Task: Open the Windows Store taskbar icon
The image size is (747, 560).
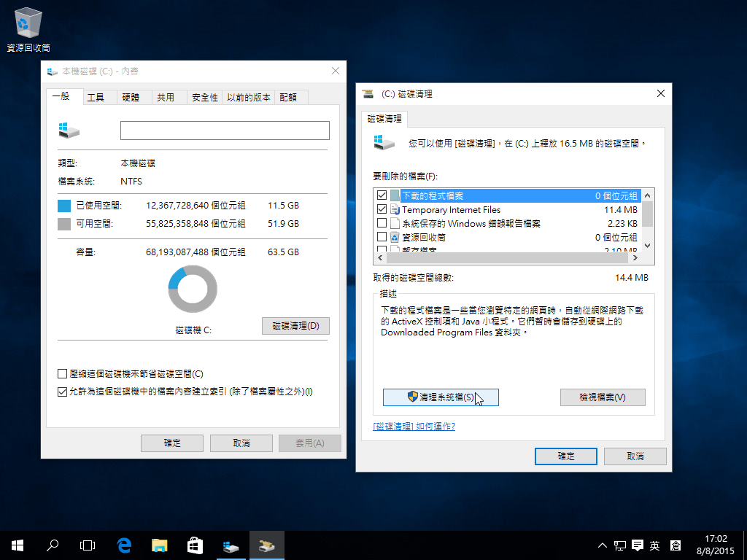Action: tap(194, 545)
